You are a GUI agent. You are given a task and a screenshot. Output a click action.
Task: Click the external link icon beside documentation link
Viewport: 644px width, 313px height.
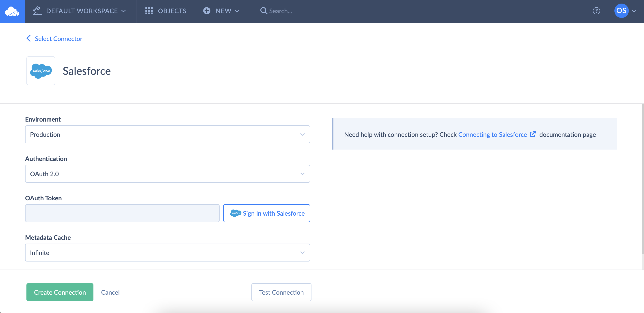point(532,134)
